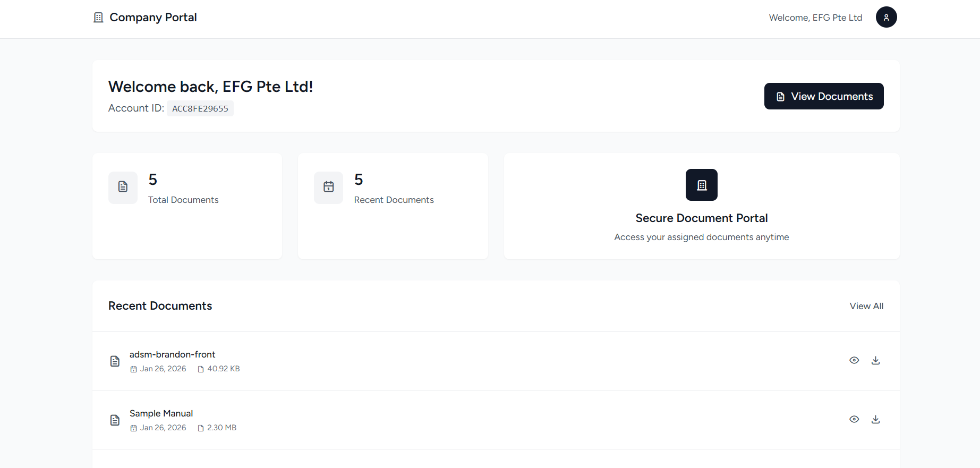
Task: Click the user profile avatar icon
Action: pos(886,17)
